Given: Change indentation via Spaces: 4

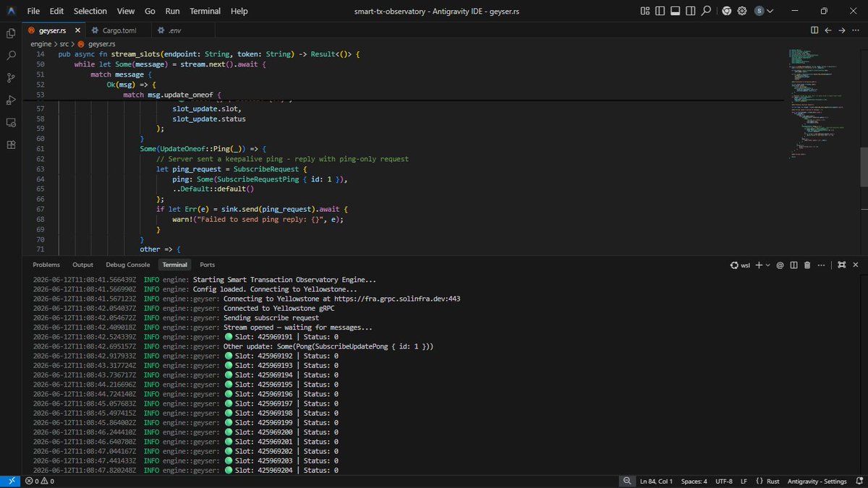Looking at the screenshot, I should (694, 481).
